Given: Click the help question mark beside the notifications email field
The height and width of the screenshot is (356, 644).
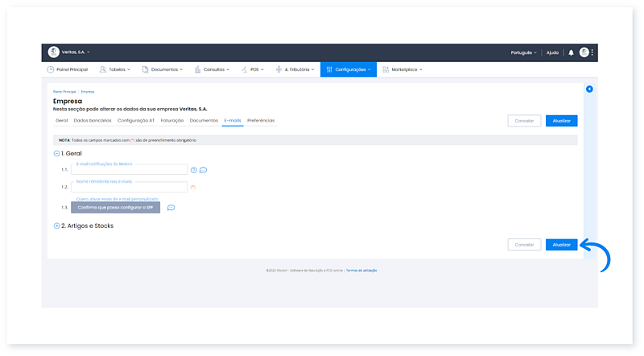Looking at the screenshot, I should click(x=193, y=170).
